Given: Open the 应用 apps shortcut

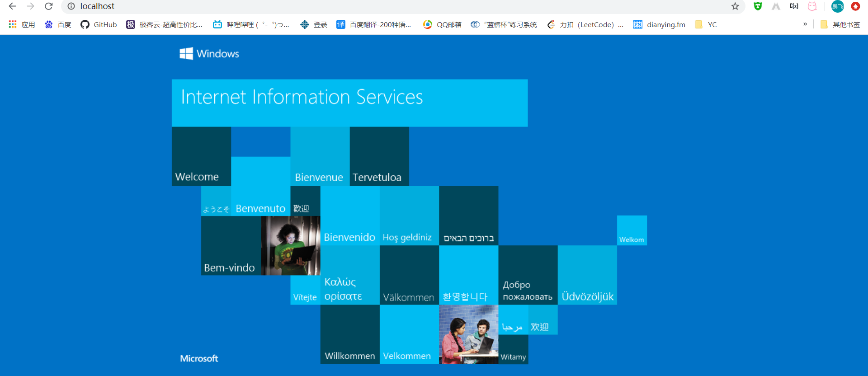Looking at the screenshot, I should [x=22, y=24].
